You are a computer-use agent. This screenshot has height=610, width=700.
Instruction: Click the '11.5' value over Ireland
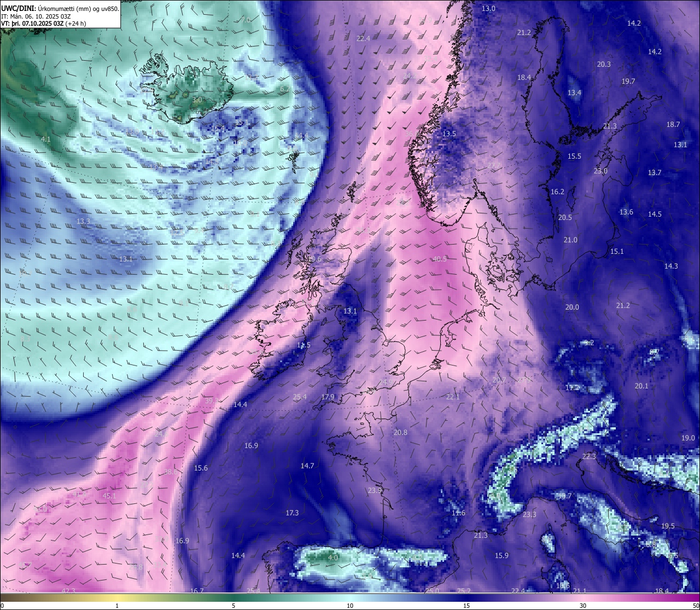(304, 345)
